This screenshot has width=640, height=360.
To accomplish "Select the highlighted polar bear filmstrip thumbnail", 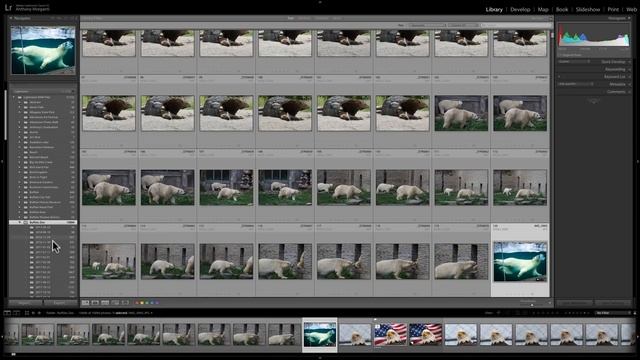I will 320,335.
